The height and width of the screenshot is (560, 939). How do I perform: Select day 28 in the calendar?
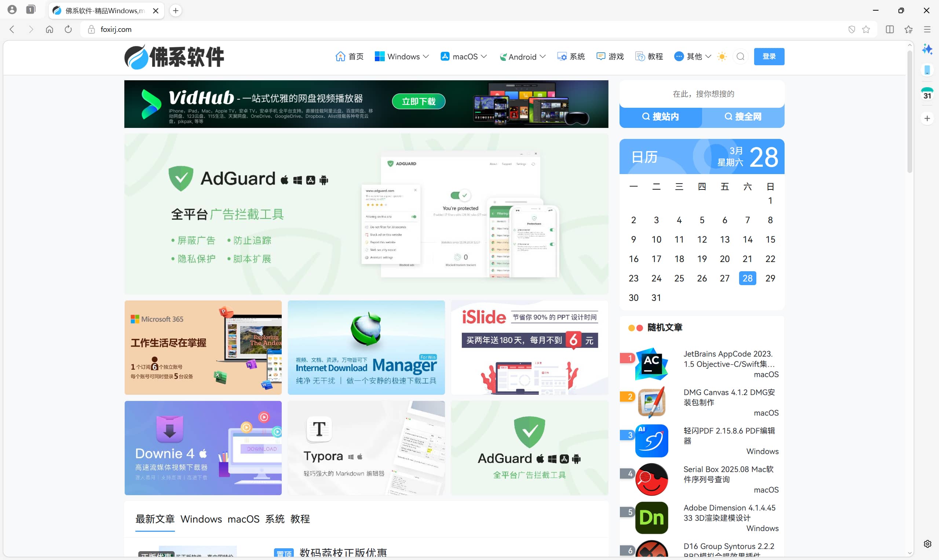748,278
